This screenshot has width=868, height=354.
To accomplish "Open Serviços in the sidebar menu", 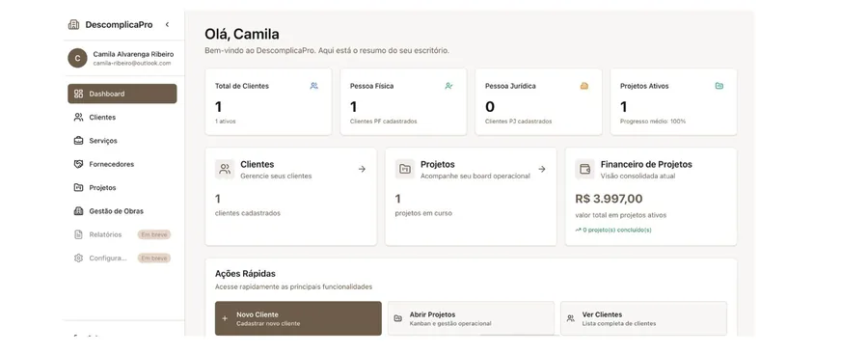I will 122,141.
